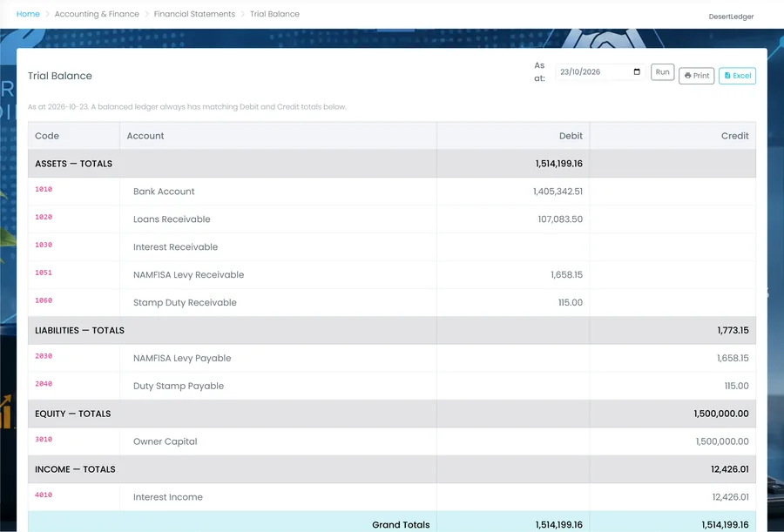
Task: Open the DesertLedger user menu
Action: [731, 17]
